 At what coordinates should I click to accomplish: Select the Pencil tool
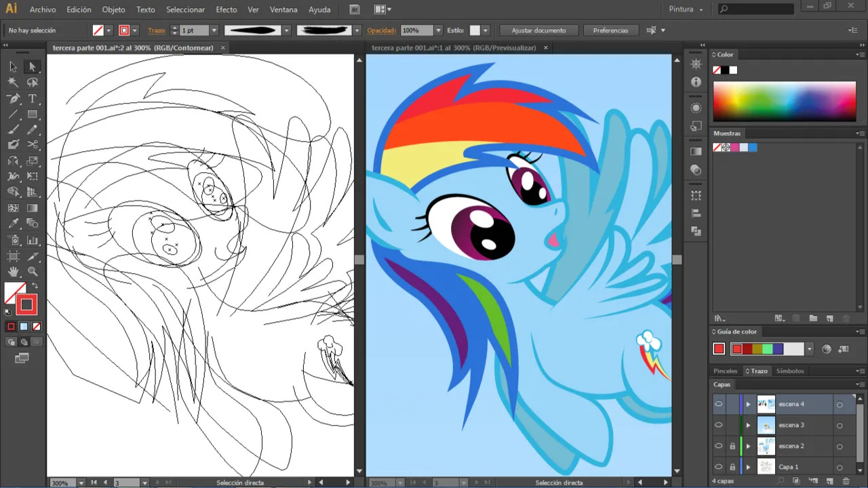tap(32, 130)
